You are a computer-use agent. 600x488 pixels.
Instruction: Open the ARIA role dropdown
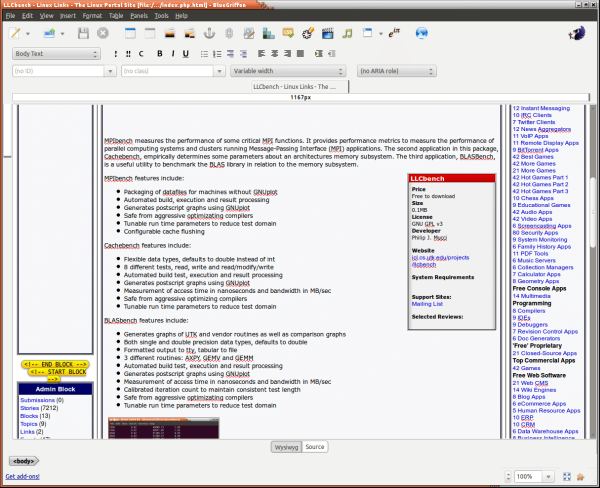tap(396, 71)
